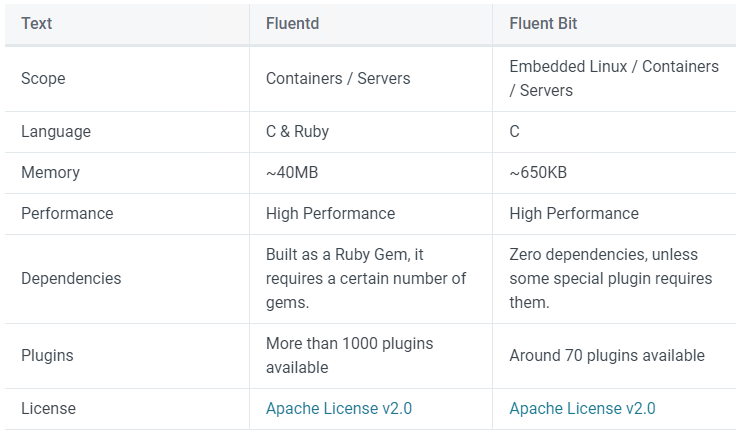The image size is (737, 432).
Task: Click the "Built as a Ruby Gem" cell
Action: (365, 278)
